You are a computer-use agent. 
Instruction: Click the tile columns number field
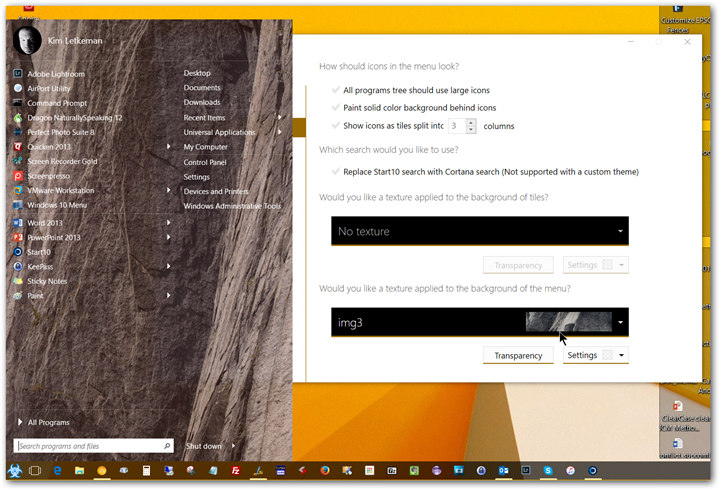point(457,126)
